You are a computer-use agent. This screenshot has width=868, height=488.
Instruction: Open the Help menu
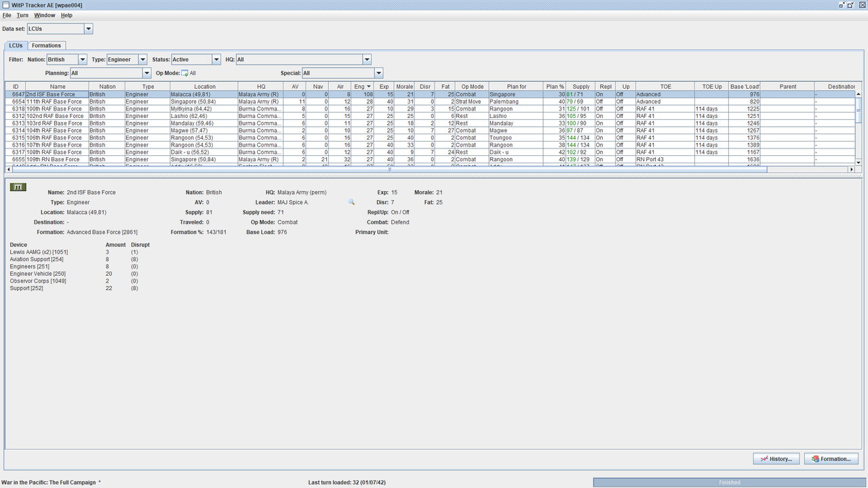coord(66,15)
